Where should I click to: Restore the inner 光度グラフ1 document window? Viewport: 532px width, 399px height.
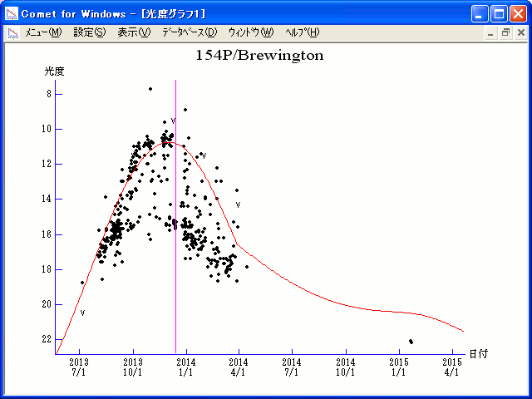505,33
